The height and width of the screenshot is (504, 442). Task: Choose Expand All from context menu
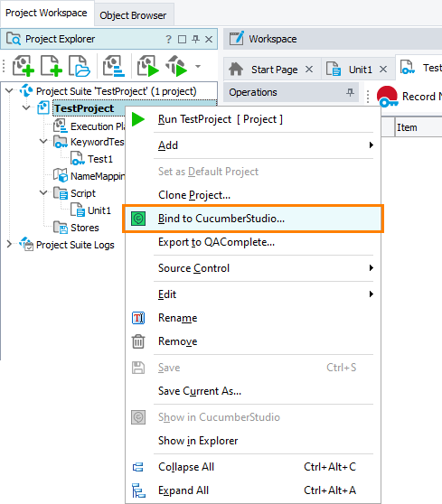pyautogui.click(x=252, y=490)
